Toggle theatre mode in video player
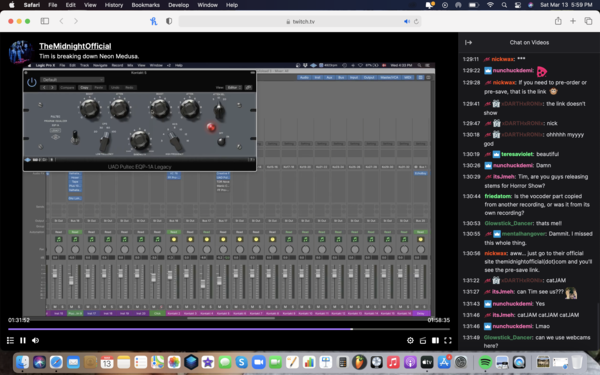The image size is (600, 375). tap(435, 340)
